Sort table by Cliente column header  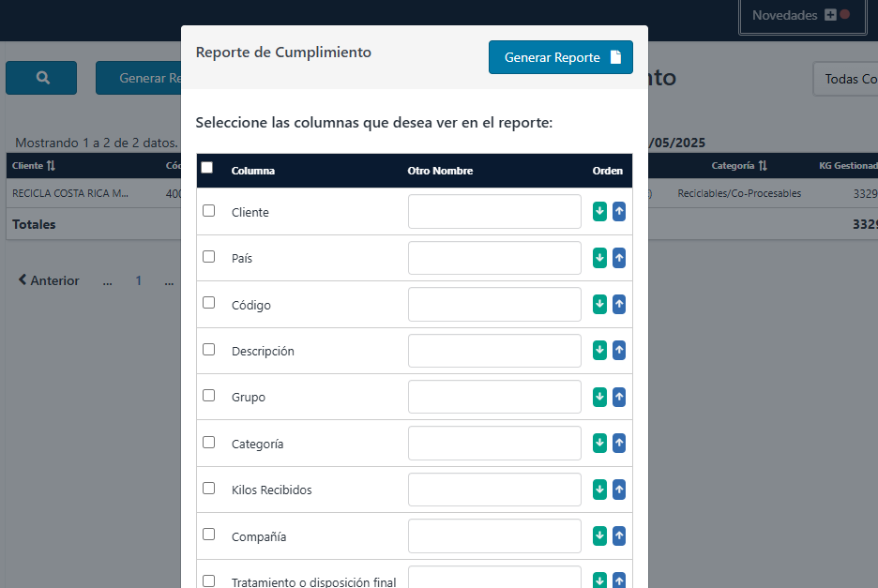tap(34, 166)
